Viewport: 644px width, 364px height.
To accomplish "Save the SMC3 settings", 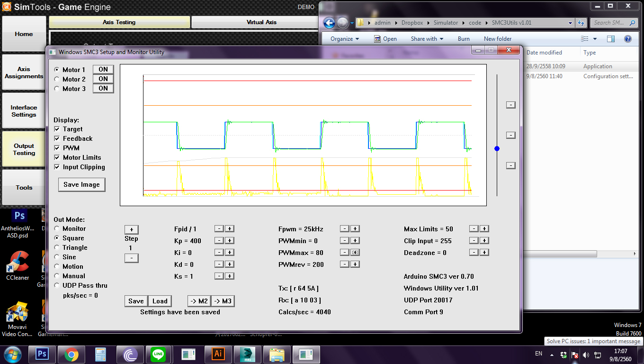I will click(x=136, y=301).
